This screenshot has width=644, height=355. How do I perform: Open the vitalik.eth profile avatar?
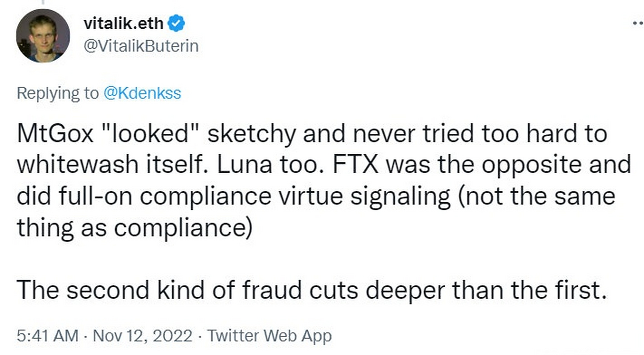click(43, 36)
